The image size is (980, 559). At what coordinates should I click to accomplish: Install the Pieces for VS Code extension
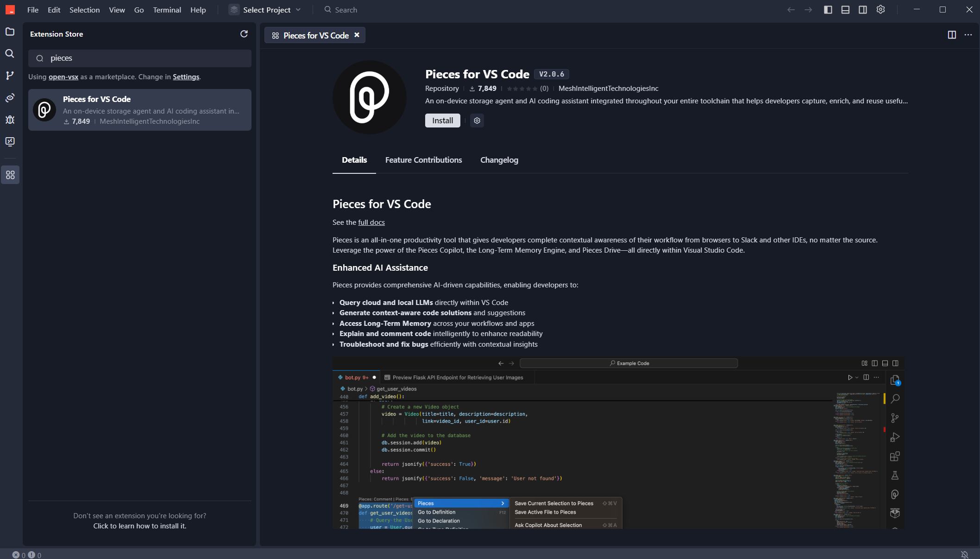coord(443,121)
